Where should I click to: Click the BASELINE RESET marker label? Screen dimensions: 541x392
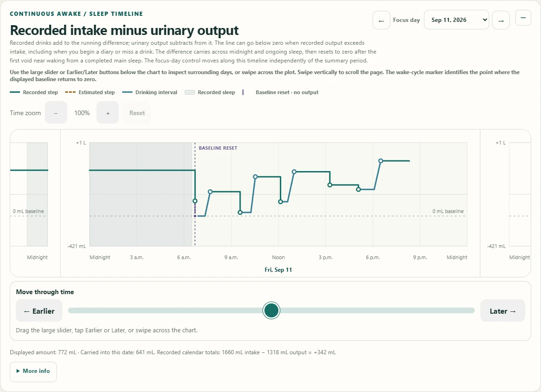pyautogui.click(x=218, y=148)
